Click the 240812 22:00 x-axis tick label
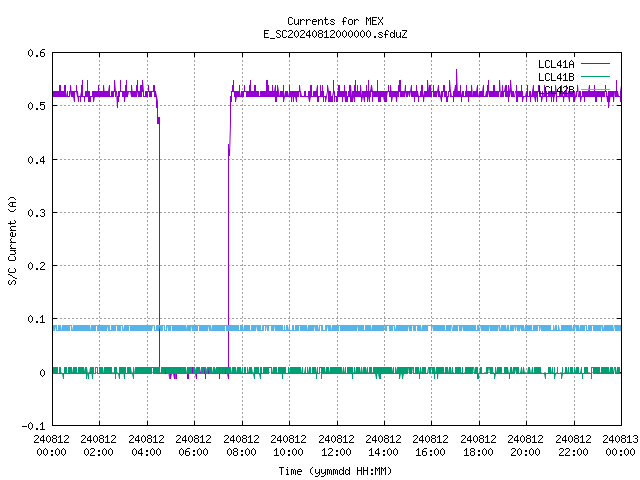The height and width of the screenshot is (480, 640). coord(573,446)
